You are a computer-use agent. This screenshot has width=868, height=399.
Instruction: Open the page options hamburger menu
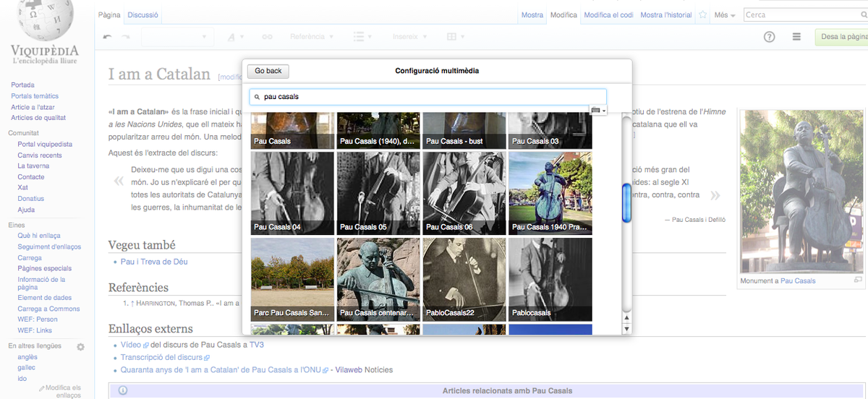[x=796, y=37]
